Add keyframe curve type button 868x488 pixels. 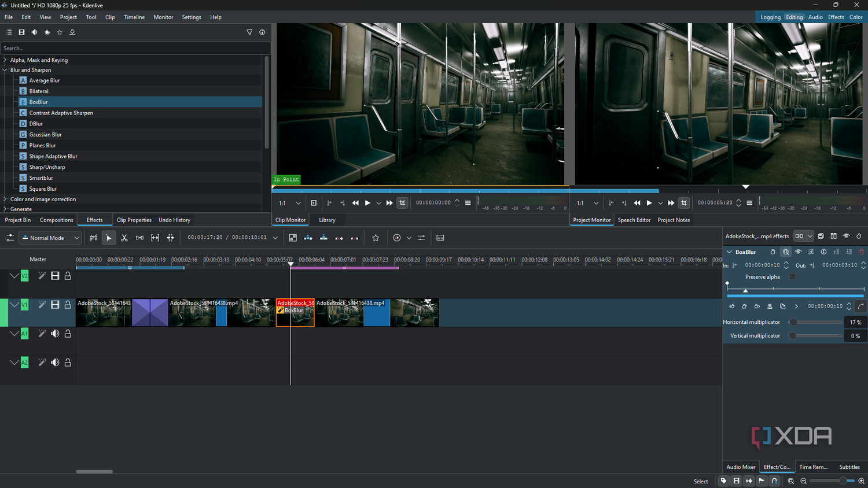click(861, 306)
